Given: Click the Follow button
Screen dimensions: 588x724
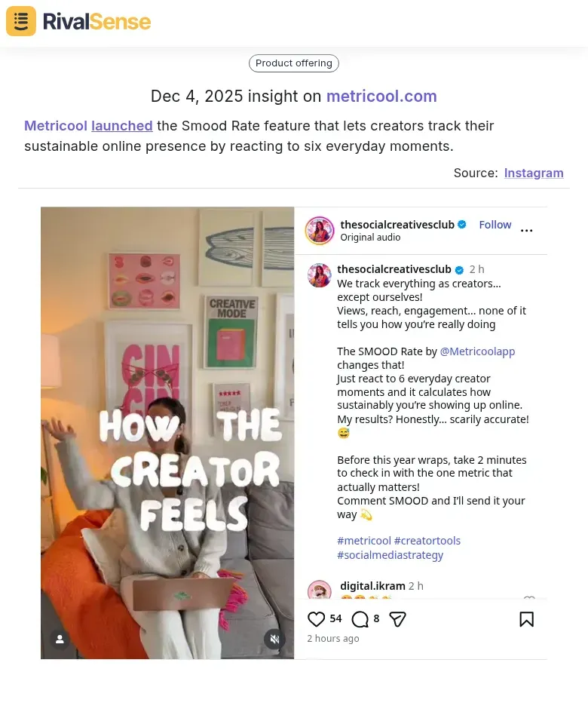Looking at the screenshot, I should tap(495, 224).
